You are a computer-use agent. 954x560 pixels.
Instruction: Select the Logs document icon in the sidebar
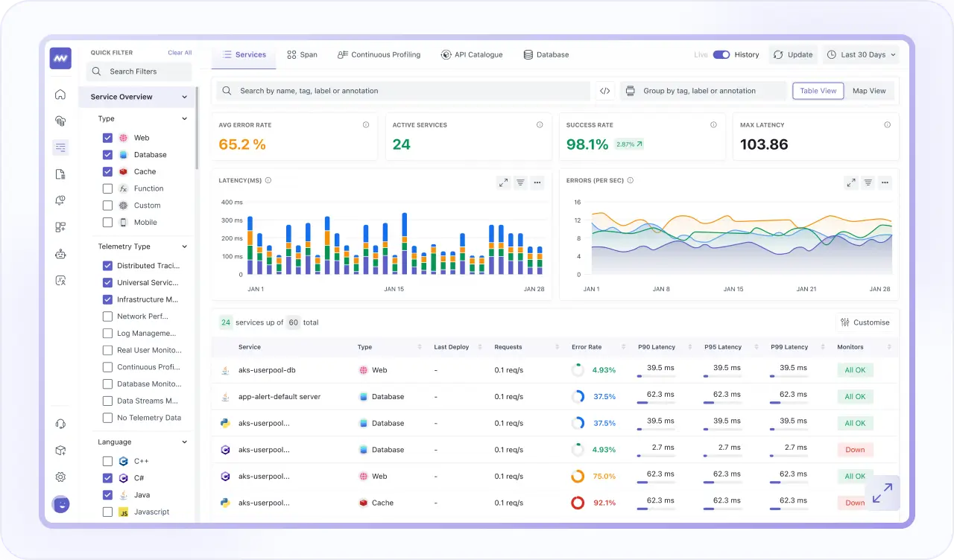(60, 174)
